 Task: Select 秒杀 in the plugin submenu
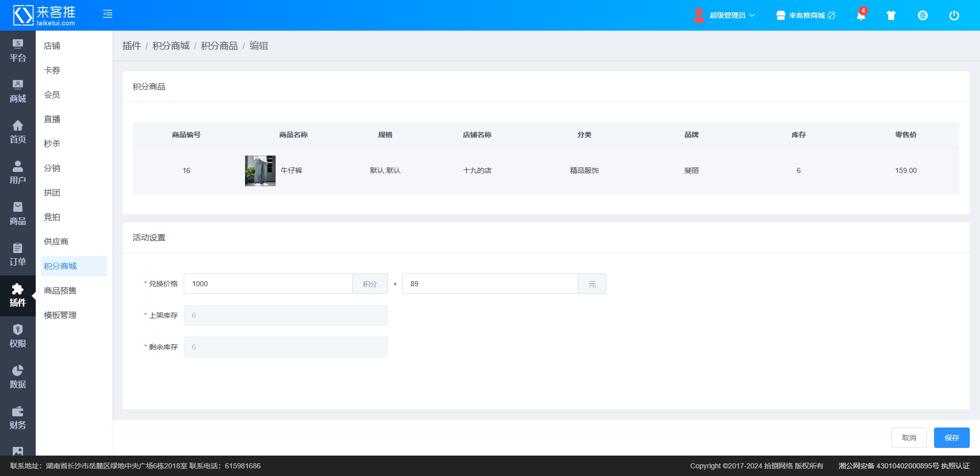52,144
